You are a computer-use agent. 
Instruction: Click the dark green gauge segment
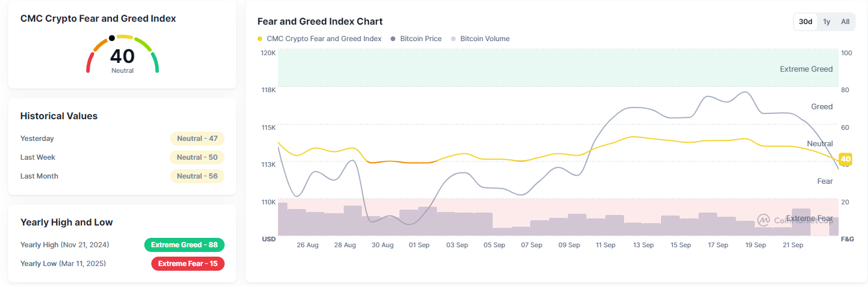tap(155, 62)
